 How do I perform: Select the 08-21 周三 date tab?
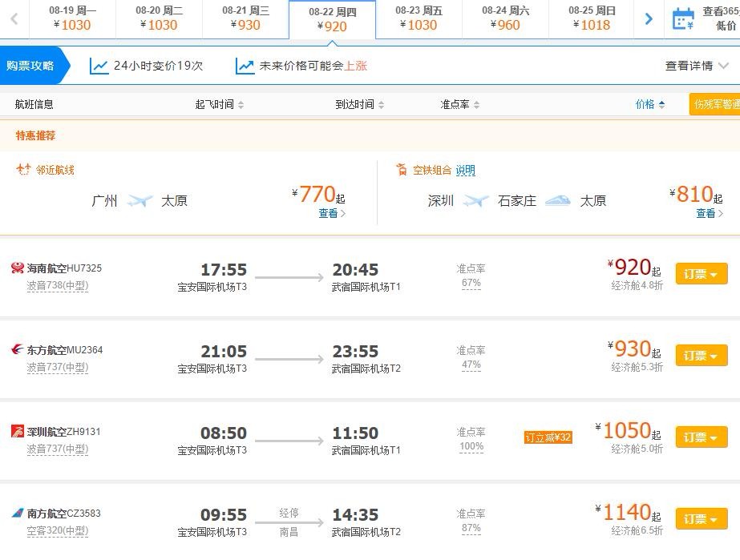(245, 19)
